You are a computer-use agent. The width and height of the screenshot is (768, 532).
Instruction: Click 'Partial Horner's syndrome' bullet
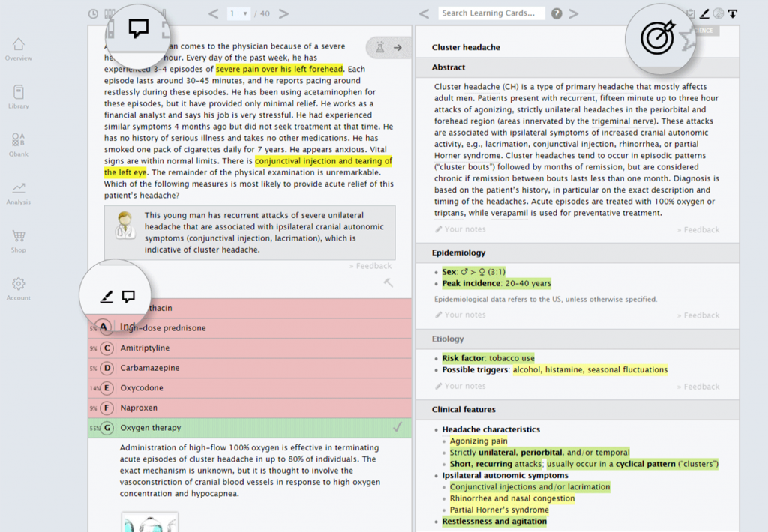[x=499, y=510]
